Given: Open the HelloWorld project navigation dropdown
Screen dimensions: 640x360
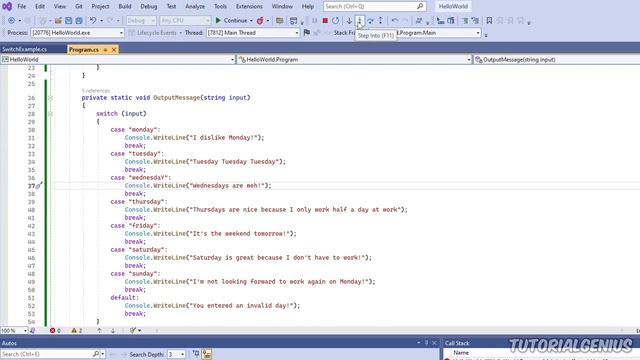Looking at the screenshot, I should click(x=118, y=60).
